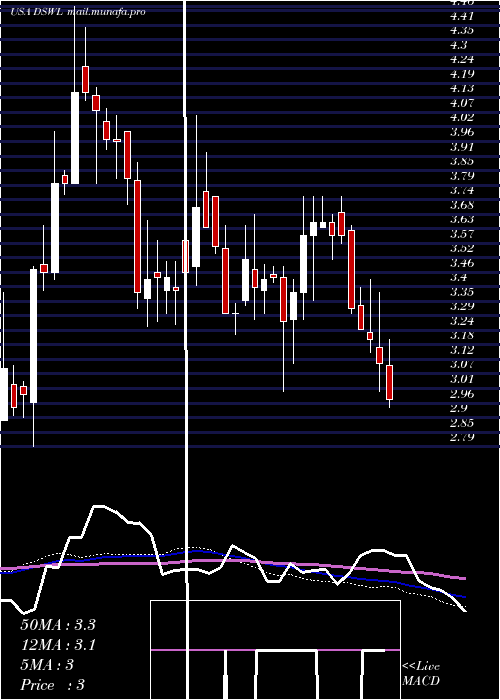
Task: Click the 3.57 price axis label
Action: pos(462,234)
